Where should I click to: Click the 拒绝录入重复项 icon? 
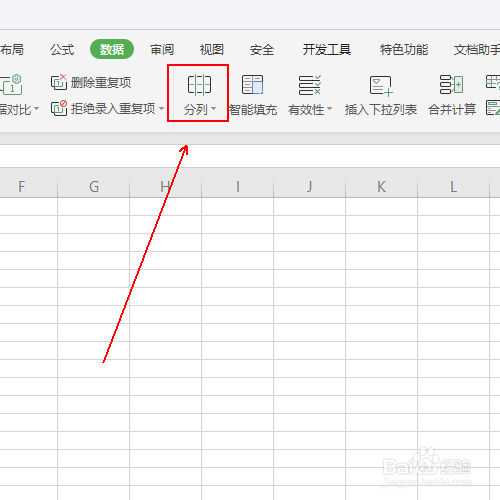tap(59, 108)
